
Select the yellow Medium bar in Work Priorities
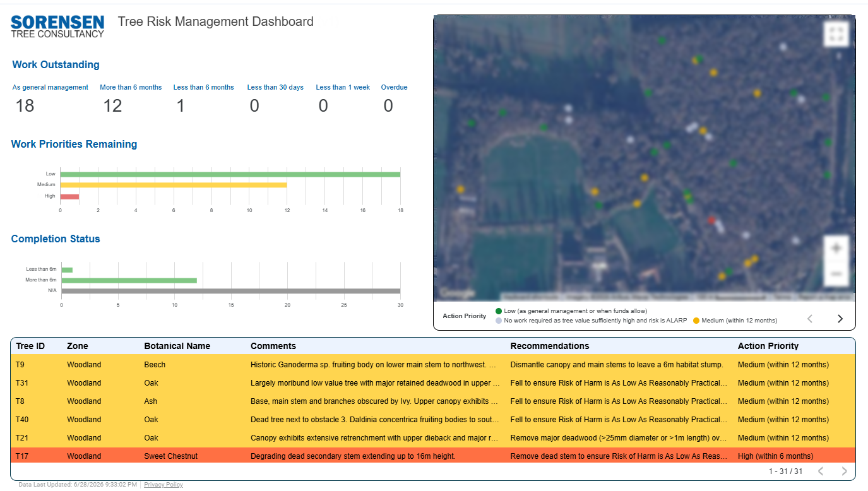point(174,185)
